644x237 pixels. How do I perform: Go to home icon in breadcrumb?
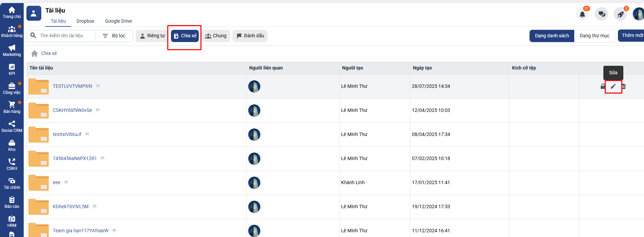35,54
